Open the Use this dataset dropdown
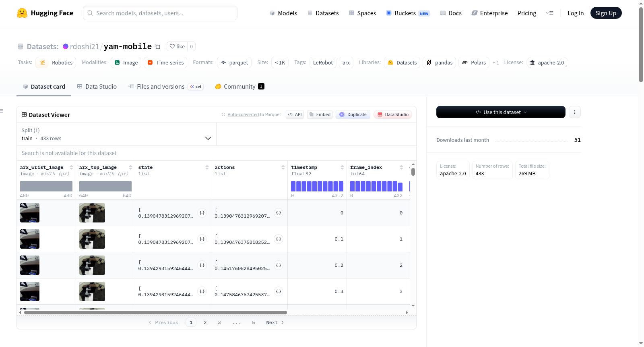The height and width of the screenshot is (347, 644). point(501,112)
